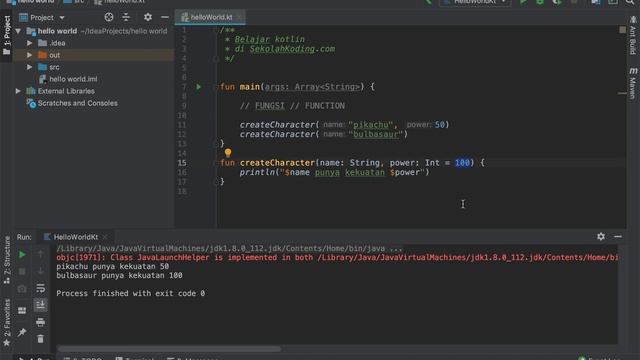Open Project panel settings gear
Screen dimensions: 640x360
(x=147, y=17)
